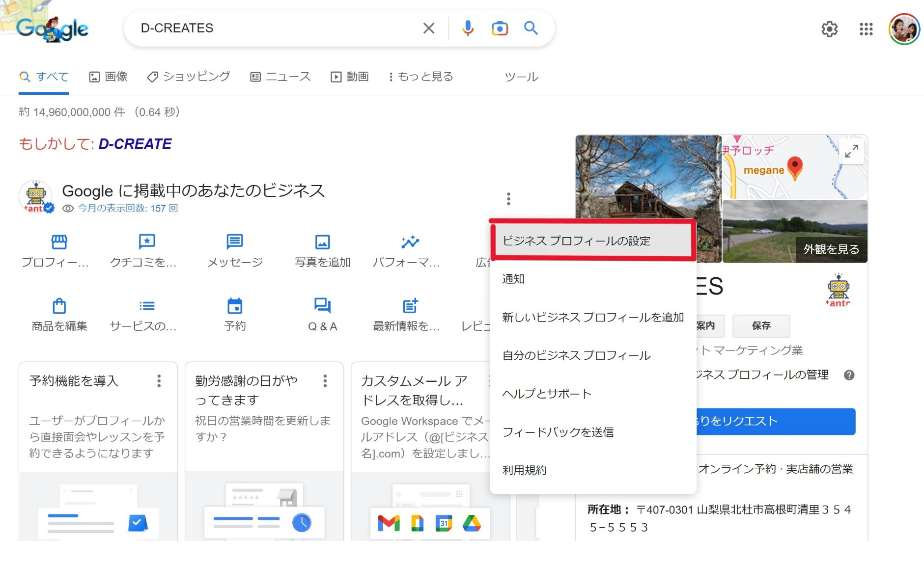This screenshot has width=924, height=563.
Task: Select ビジネス プロフィールの設定 menu item
Action: click(x=593, y=241)
